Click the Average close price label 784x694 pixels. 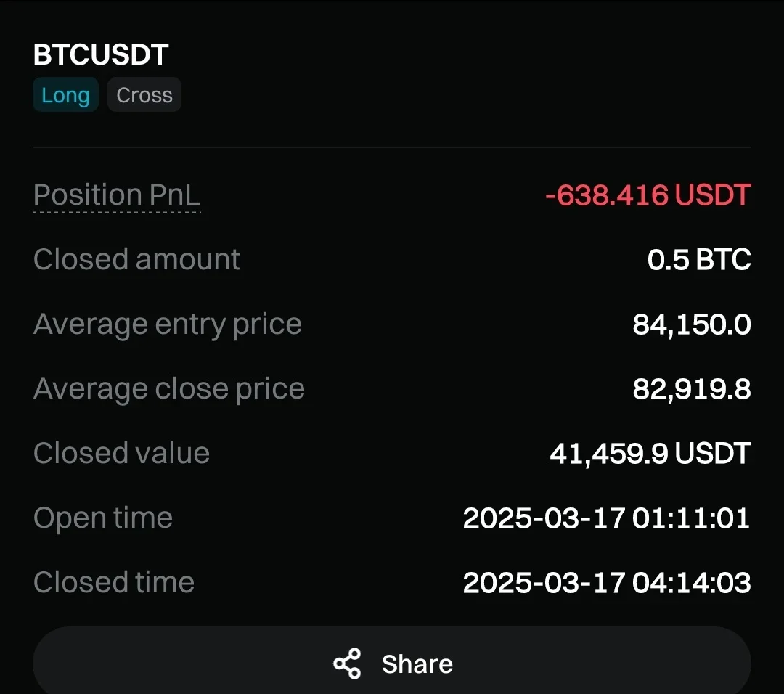point(169,389)
